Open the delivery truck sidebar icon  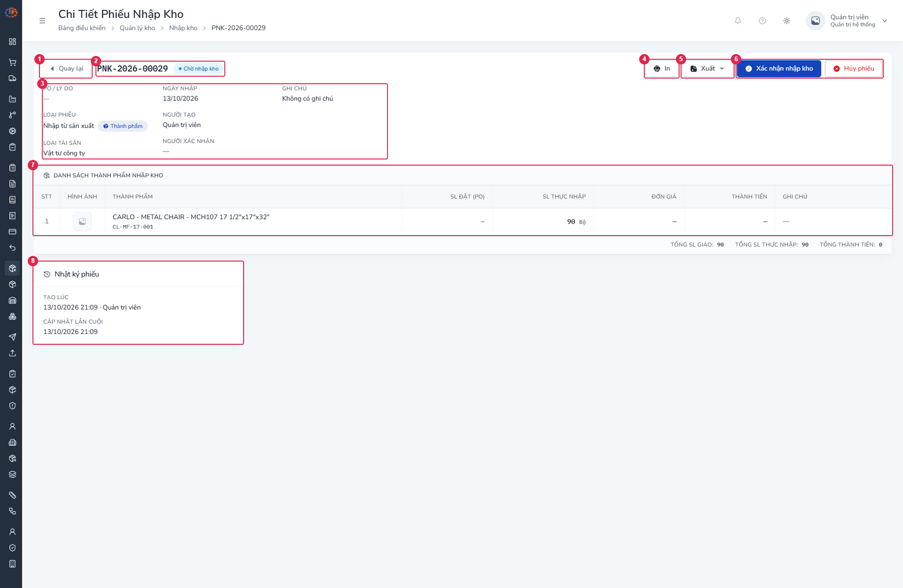pyautogui.click(x=13, y=79)
